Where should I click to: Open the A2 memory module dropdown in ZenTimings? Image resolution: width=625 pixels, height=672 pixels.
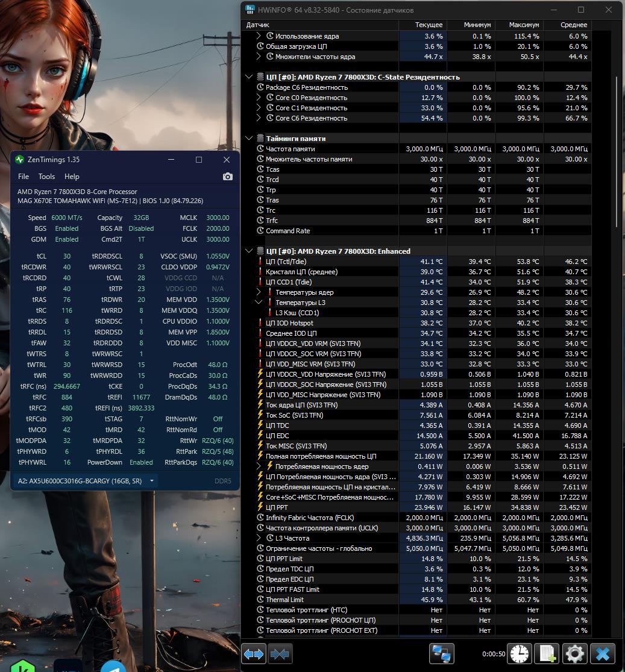(x=86, y=481)
